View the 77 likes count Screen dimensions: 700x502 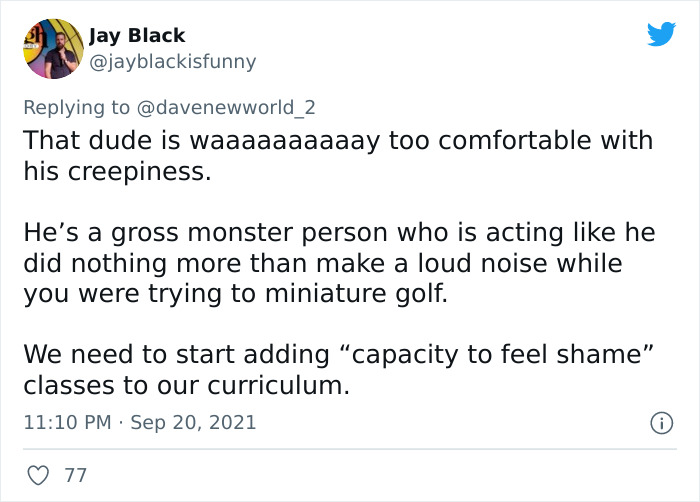[76, 476]
